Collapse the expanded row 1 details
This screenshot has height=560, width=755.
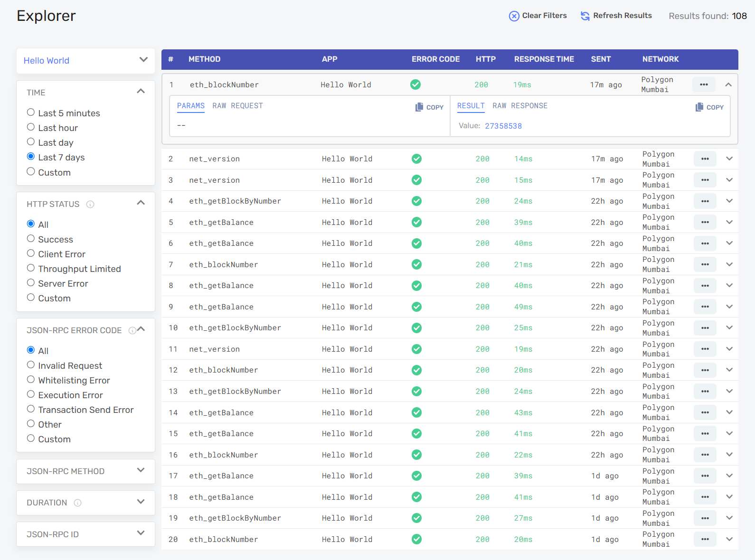[x=728, y=84]
